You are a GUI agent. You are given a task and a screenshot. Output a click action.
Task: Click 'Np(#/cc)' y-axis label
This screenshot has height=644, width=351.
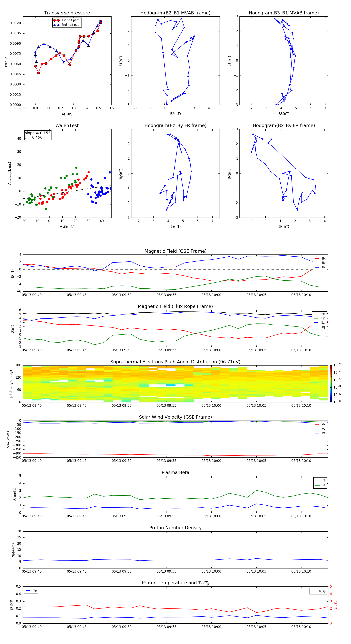tap(13, 550)
